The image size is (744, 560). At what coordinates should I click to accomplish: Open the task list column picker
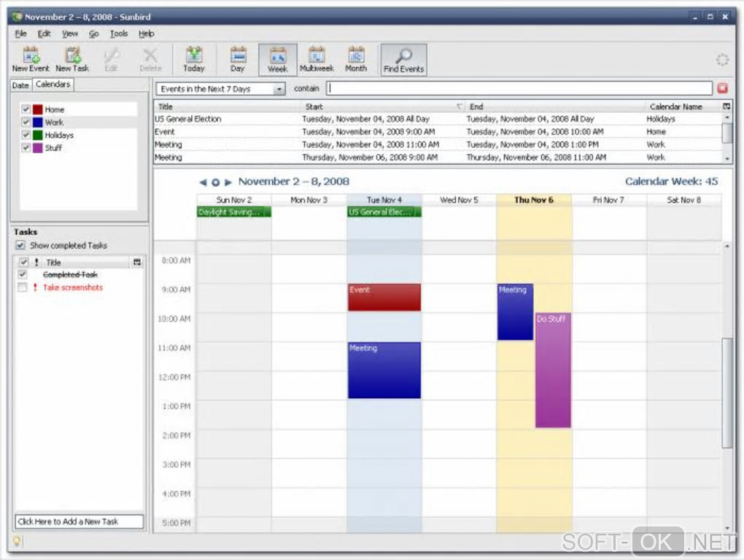137,262
